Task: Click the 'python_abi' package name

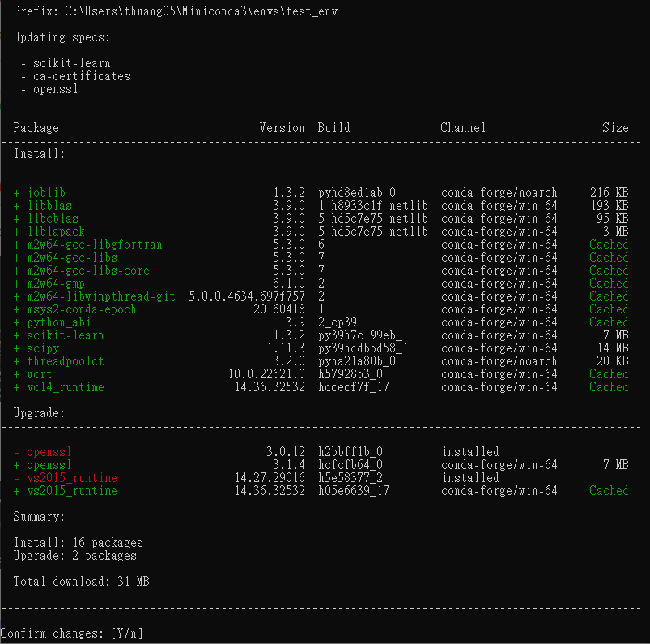Action: pos(59,322)
